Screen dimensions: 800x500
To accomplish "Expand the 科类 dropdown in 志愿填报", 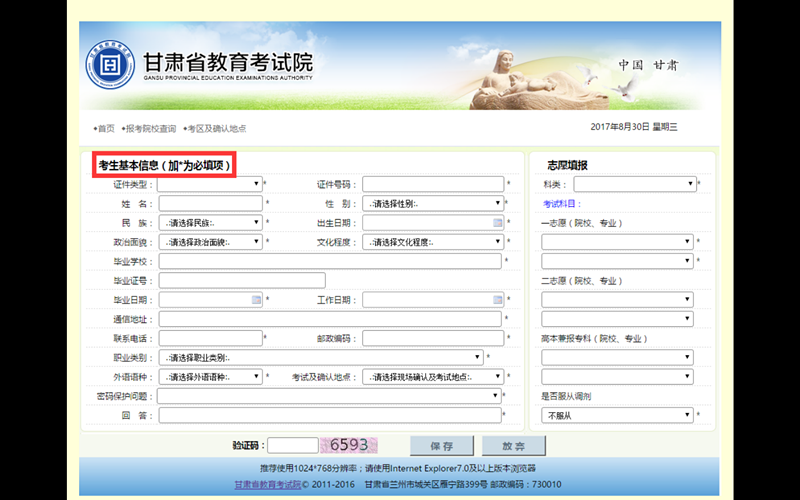I will point(634,184).
